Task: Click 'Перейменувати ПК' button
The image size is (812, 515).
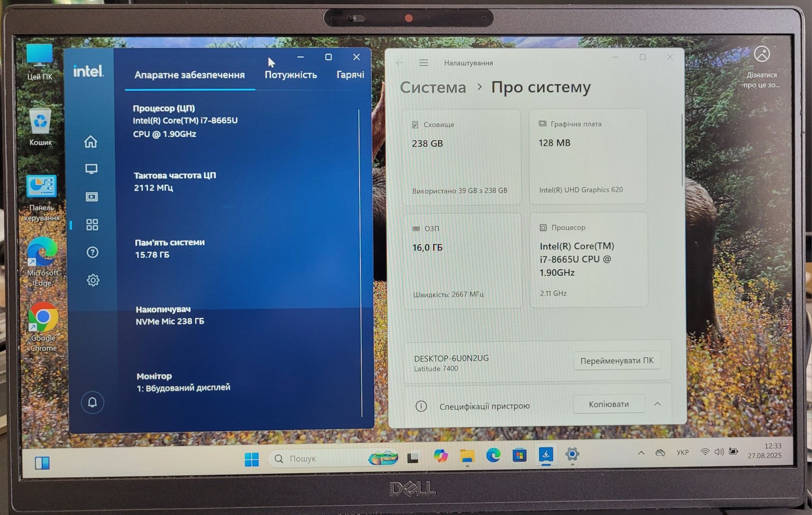Action: 617,361
